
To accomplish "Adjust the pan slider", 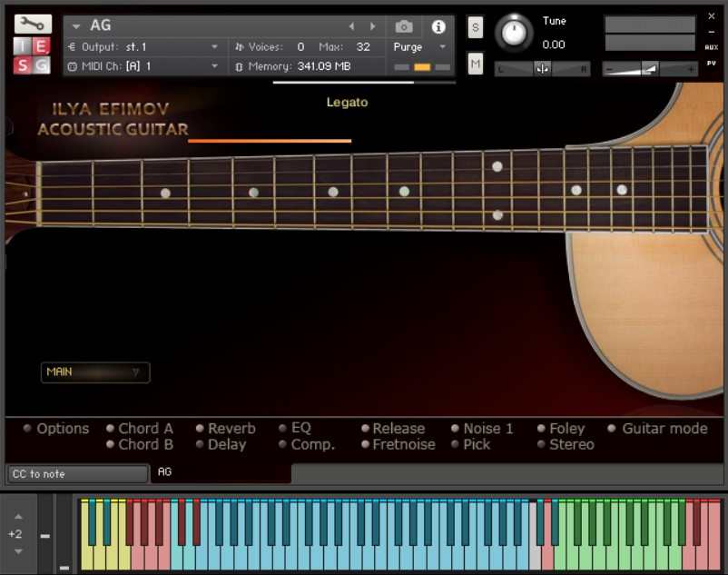I will (542, 69).
